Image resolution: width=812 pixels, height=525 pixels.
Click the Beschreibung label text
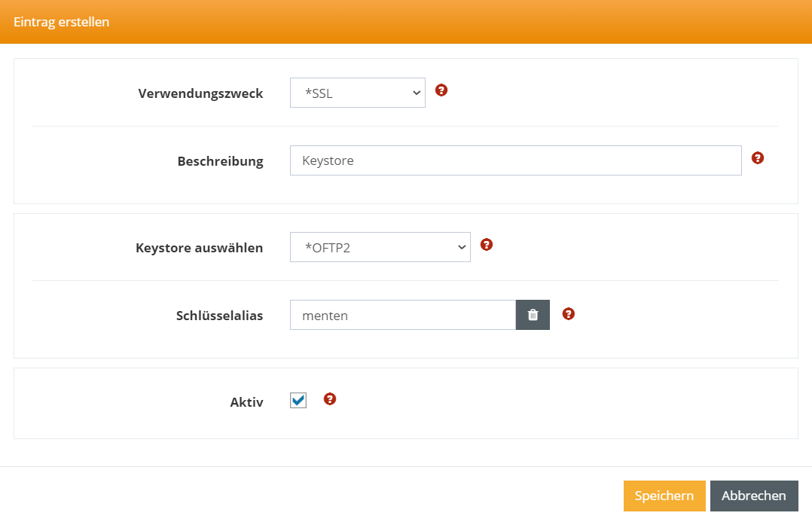point(220,161)
